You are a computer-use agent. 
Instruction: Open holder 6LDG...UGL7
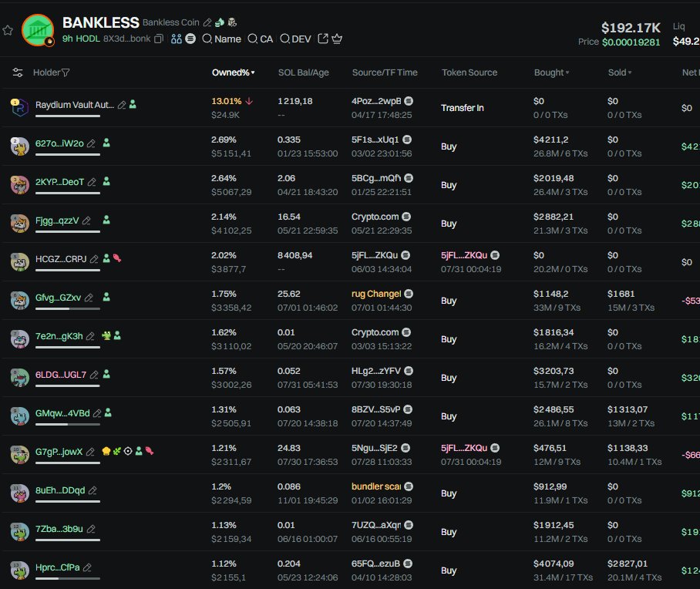pyautogui.click(x=61, y=375)
